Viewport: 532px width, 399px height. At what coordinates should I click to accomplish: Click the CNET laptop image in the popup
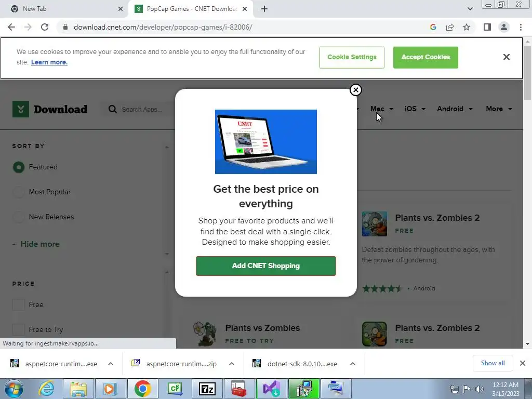click(x=266, y=142)
